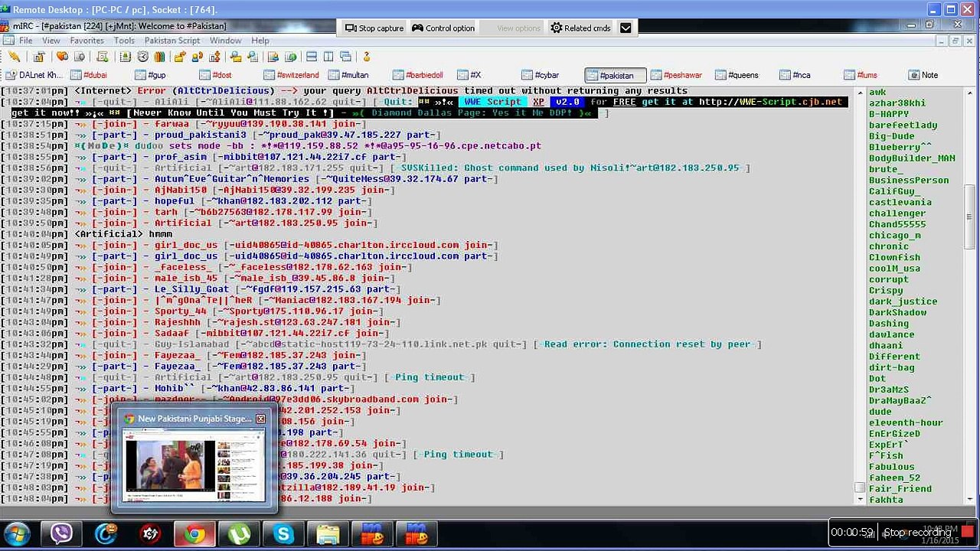Viewport: 980px width, 551px height.
Task: Click the Connect lightning bolt toolbar icon
Action: [x=15, y=57]
